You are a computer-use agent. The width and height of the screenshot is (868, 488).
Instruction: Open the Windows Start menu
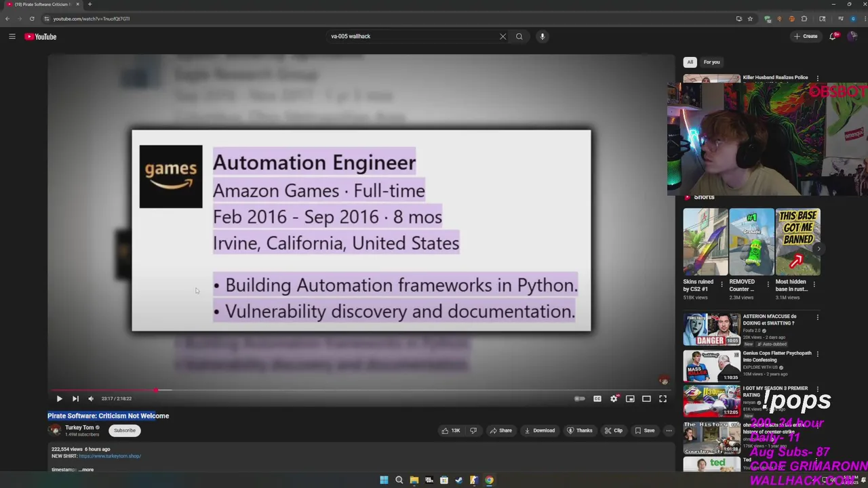[x=384, y=480]
